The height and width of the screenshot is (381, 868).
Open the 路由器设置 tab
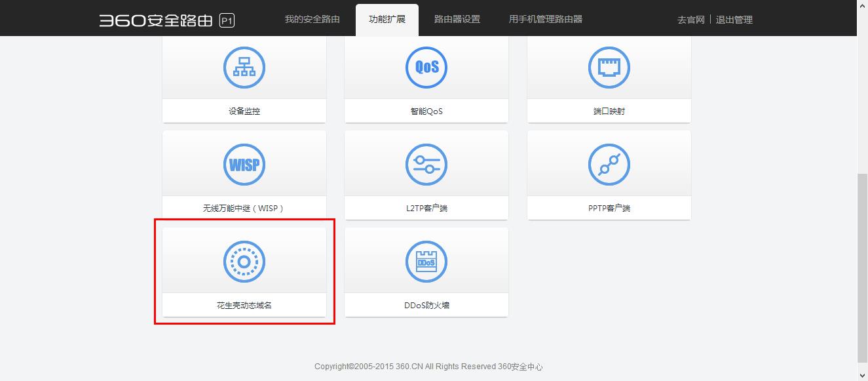(x=457, y=19)
